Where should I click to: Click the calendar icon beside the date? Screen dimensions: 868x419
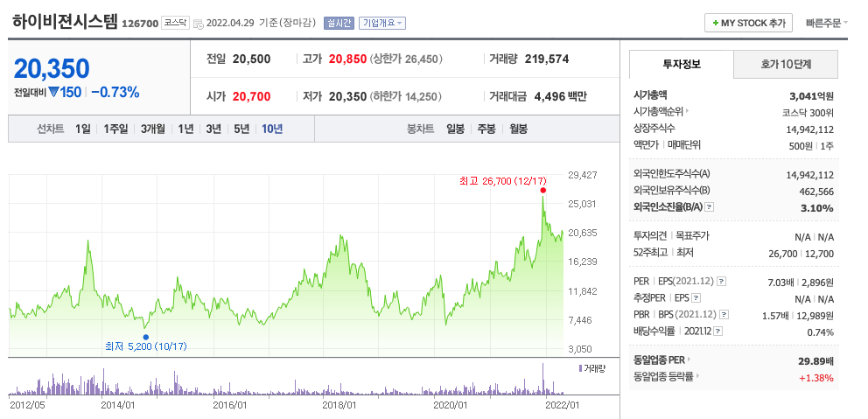(198, 24)
